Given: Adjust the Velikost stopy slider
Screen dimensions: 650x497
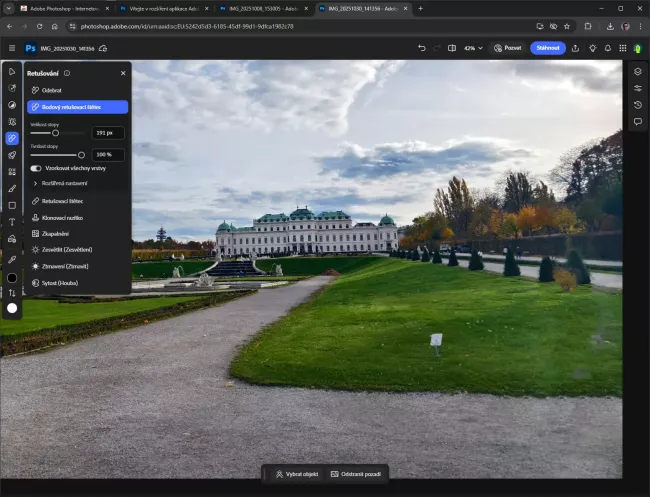Looking at the screenshot, I should click(x=57, y=133).
